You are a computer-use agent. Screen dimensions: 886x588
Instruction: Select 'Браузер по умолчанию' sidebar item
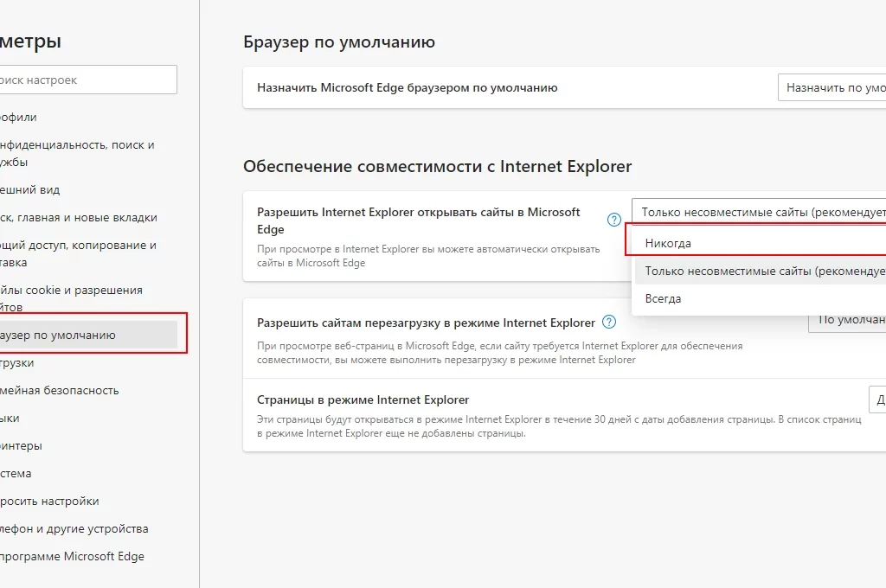click(89, 335)
